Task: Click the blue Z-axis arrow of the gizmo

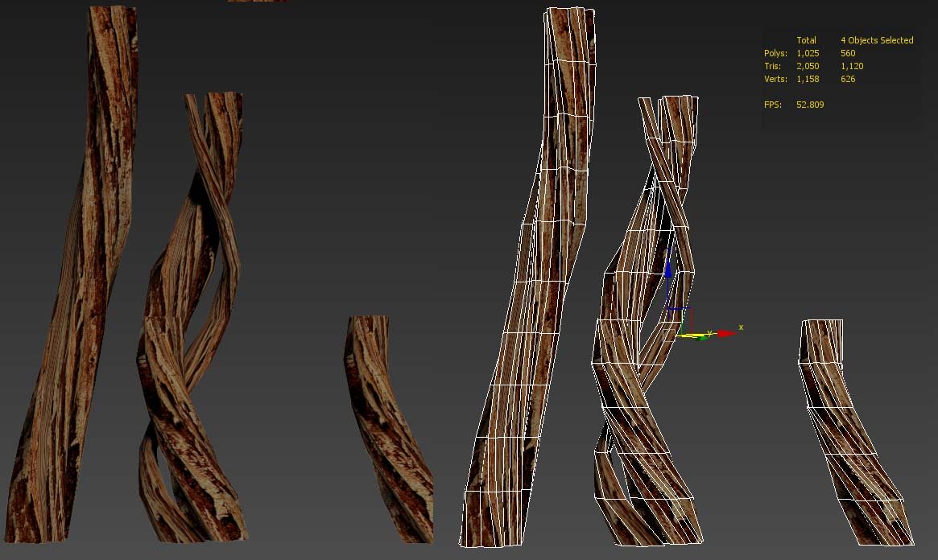Action: pyautogui.click(x=668, y=267)
